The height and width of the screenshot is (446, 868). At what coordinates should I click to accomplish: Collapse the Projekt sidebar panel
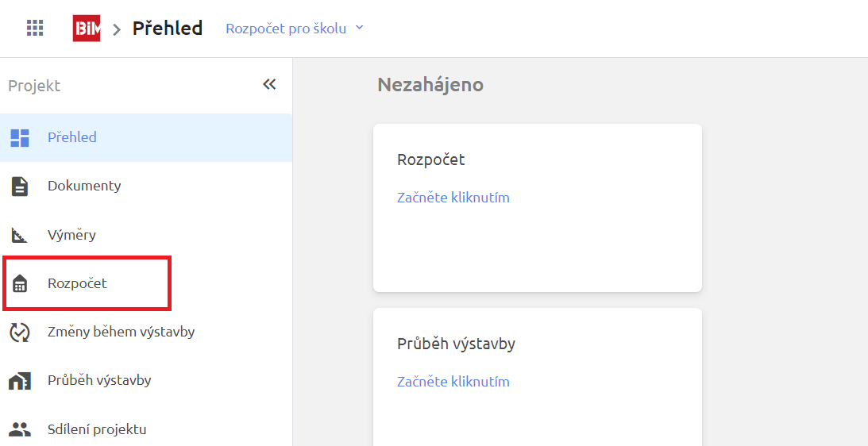[269, 85]
